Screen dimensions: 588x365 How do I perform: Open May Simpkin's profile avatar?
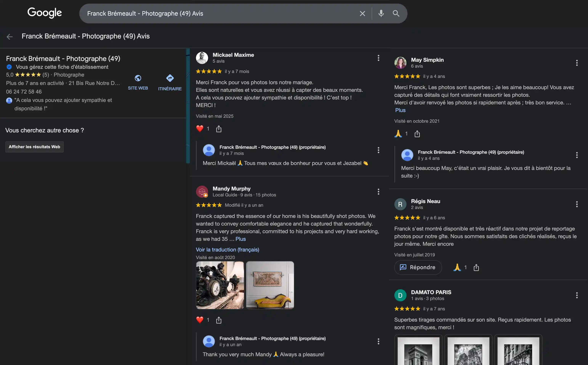point(400,63)
